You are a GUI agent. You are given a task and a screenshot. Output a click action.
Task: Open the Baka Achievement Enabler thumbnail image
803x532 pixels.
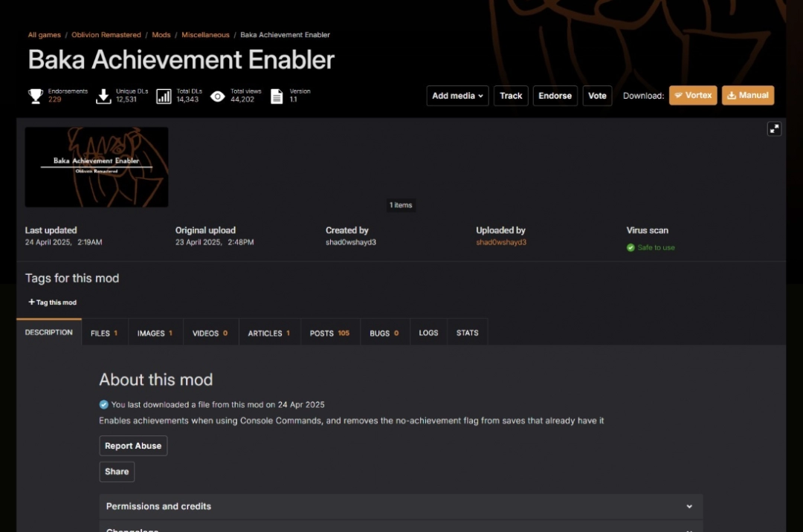(96, 167)
